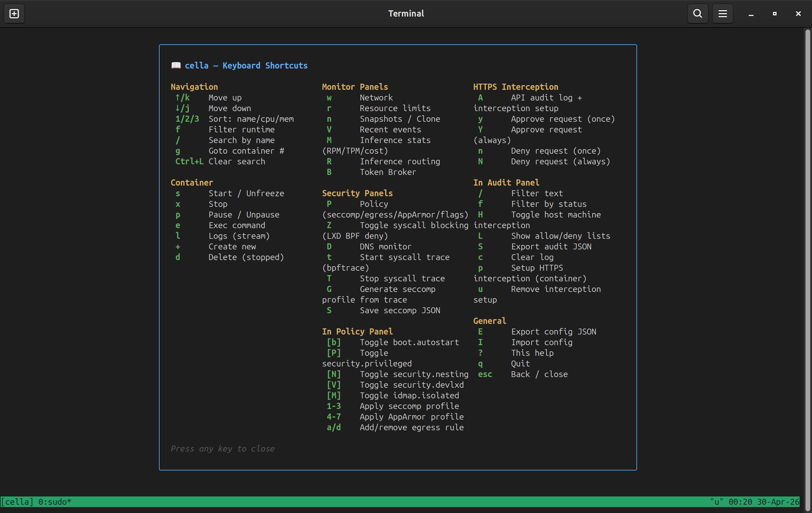
Task: Click the "Save seccomp JSON" text
Action: click(400, 311)
